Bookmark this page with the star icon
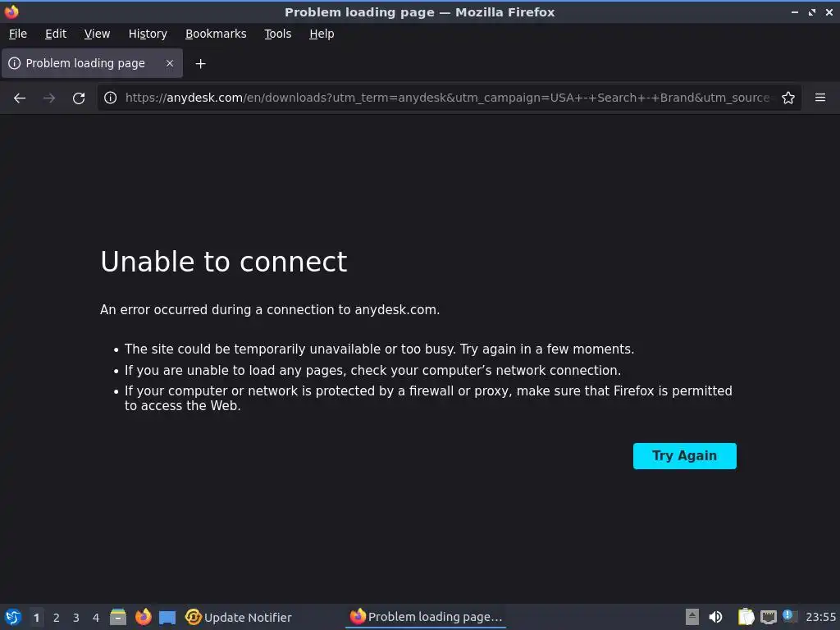Viewport: 840px width, 630px height. click(x=788, y=98)
